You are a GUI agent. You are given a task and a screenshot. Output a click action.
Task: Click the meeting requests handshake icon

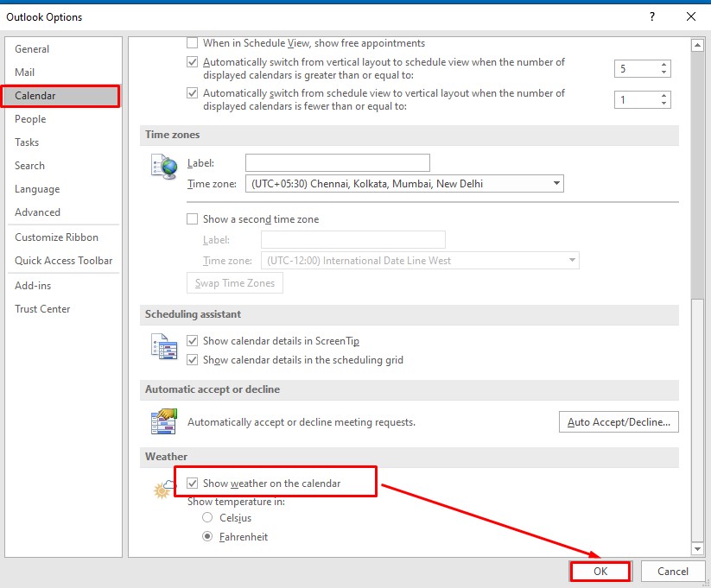(x=163, y=421)
